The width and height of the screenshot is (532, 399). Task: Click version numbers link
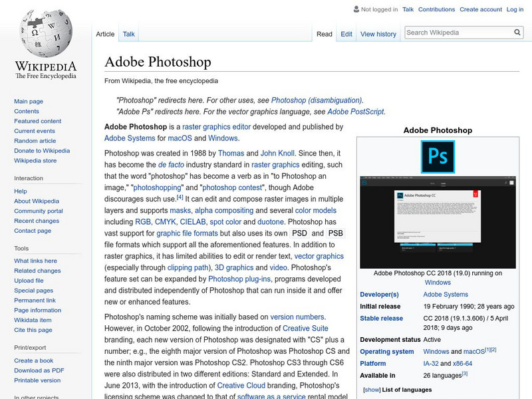tap(297, 317)
